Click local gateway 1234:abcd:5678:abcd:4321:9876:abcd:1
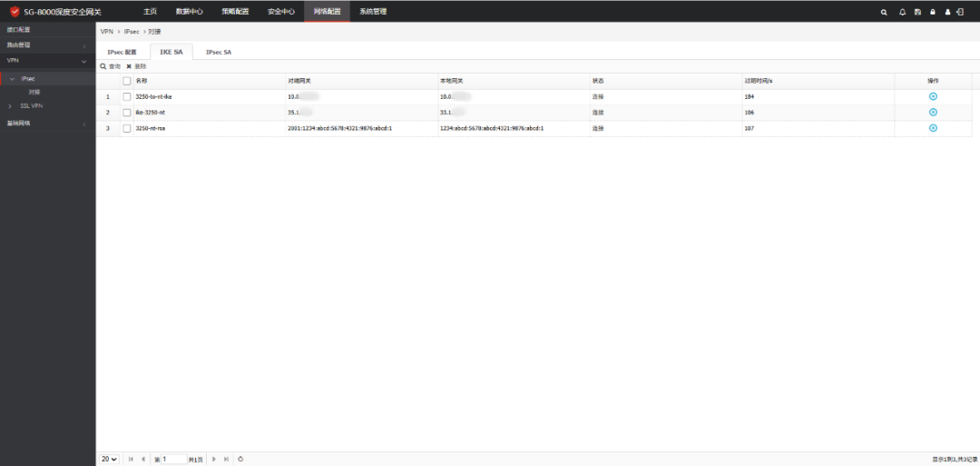This screenshot has height=466, width=980. click(x=492, y=128)
